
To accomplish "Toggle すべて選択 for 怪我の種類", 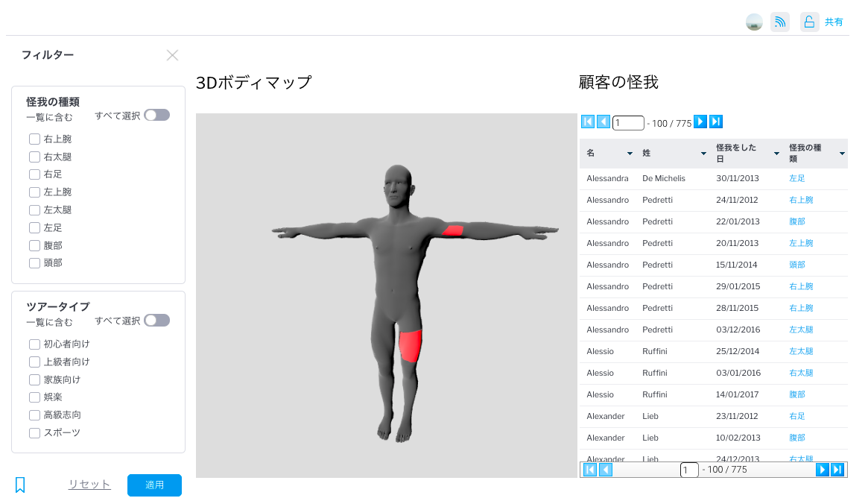I will 156,115.
